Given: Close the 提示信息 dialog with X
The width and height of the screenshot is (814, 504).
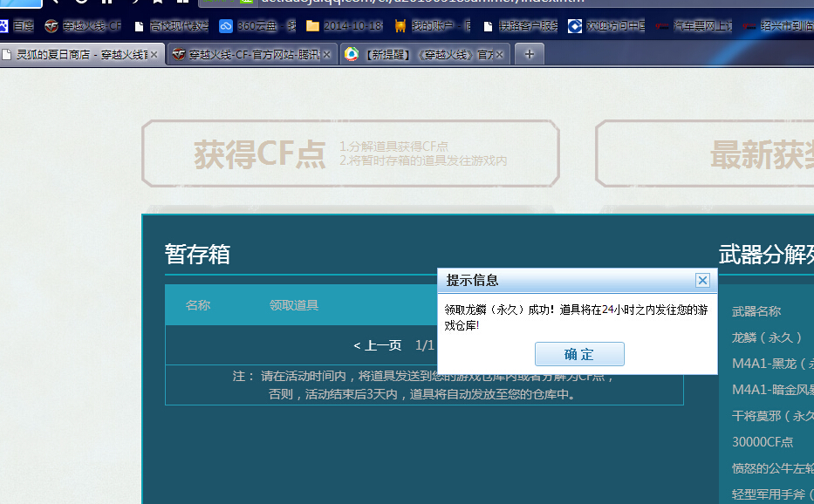Looking at the screenshot, I should pos(702,280).
